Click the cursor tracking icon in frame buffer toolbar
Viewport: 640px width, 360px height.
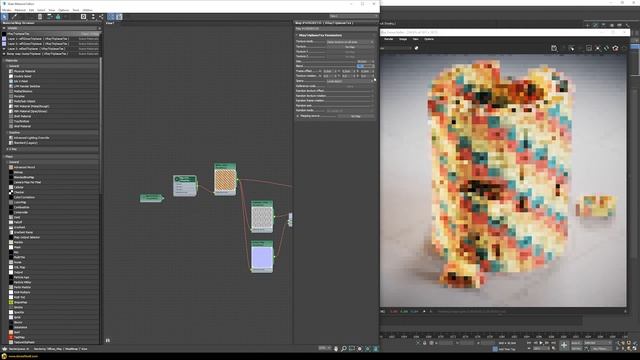tap(571, 48)
